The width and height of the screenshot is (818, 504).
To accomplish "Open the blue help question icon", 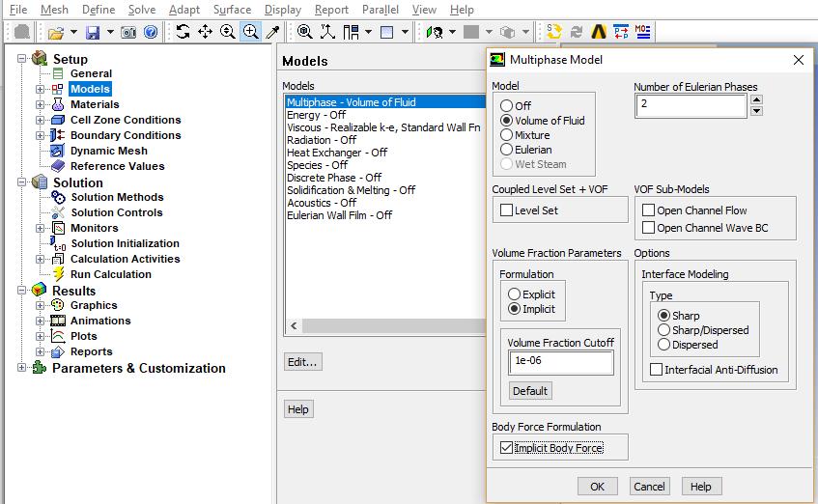I will pos(151,33).
